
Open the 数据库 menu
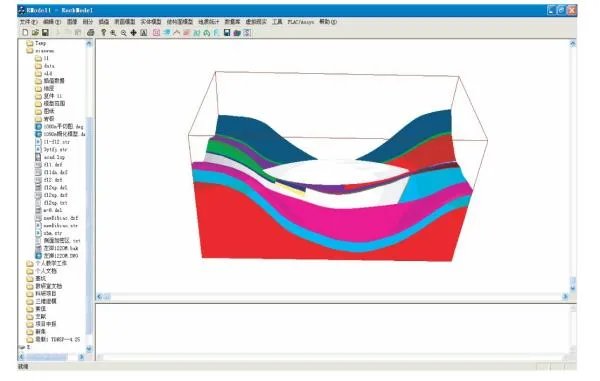[232, 22]
